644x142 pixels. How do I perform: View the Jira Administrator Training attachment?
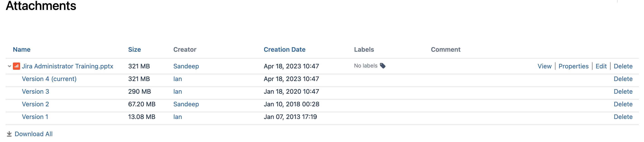pos(545,66)
